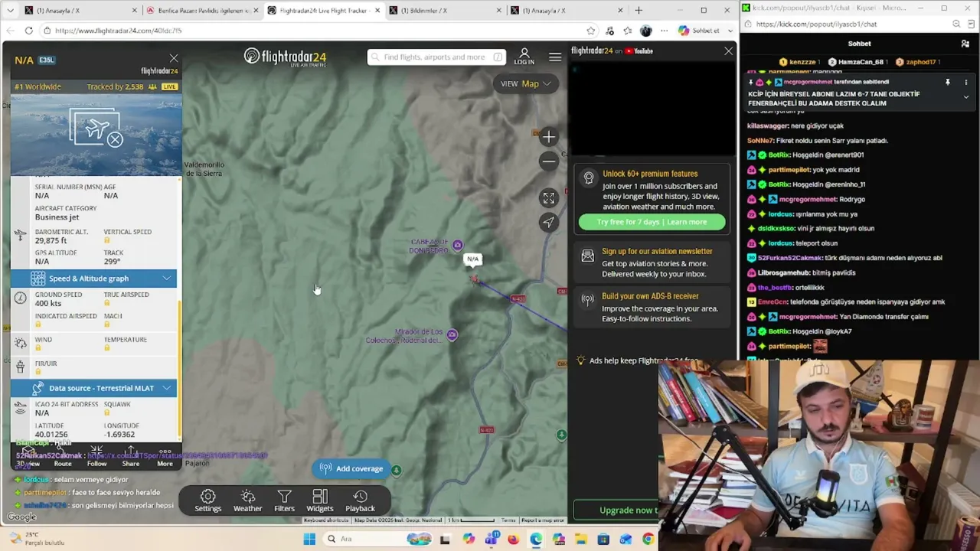980x551 pixels.
Task: Open the Filters tool
Action: (284, 501)
